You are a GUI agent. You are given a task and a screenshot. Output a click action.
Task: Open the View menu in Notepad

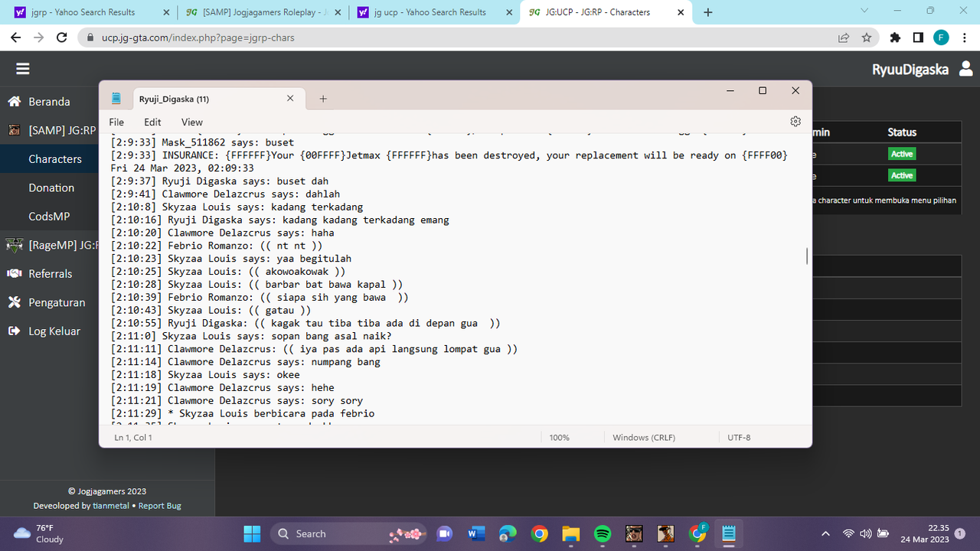tap(192, 122)
